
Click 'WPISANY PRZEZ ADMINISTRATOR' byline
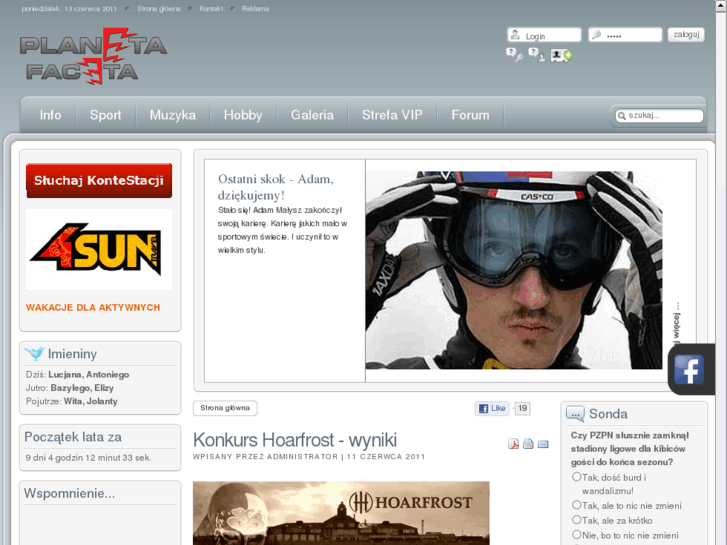coord(265,456)
